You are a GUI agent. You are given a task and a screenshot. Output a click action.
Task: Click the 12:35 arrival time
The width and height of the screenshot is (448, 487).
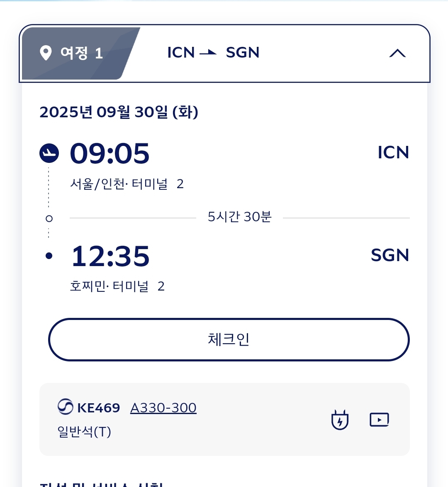point(110,256)
